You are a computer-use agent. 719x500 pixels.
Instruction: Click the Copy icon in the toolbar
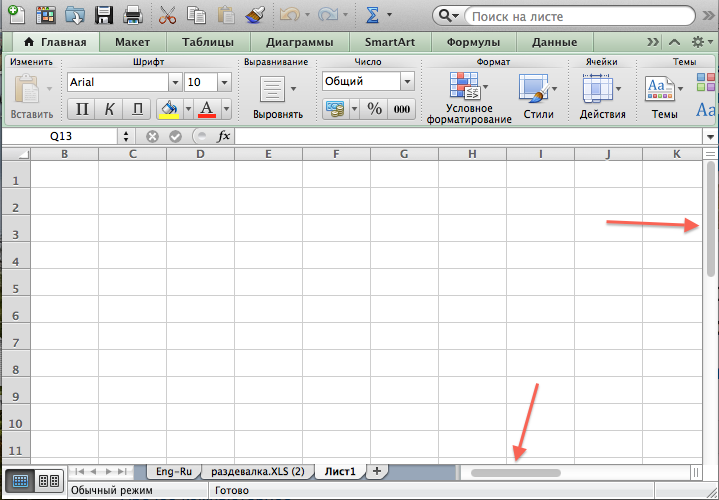click(196, 16)
